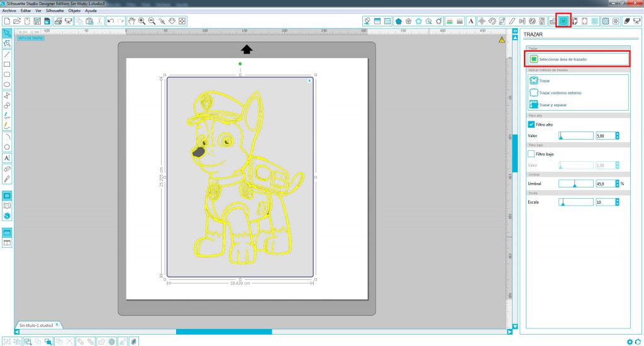
Task: Open the Archivo menu
Action: pyautogui.click(x=9, y=11)
